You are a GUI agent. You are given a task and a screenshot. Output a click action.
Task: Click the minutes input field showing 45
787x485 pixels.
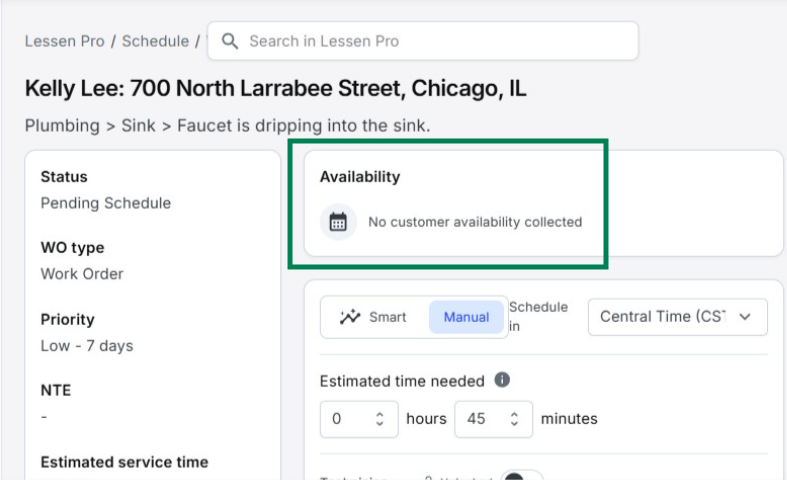point(480,419)
